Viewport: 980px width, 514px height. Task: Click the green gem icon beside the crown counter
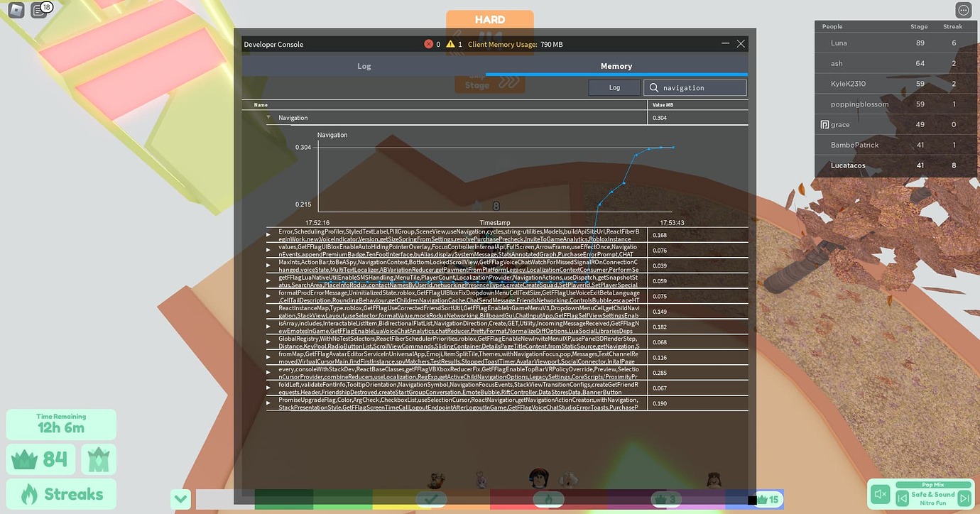coord(98,459)
